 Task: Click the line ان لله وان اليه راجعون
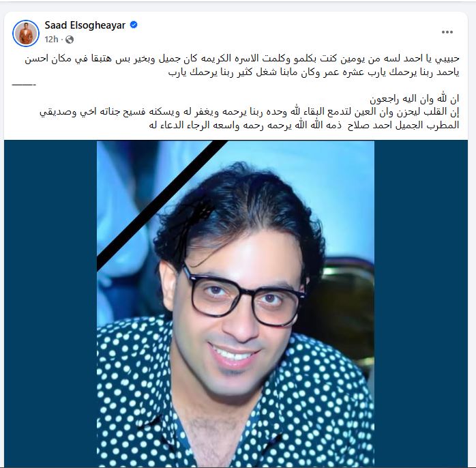(415, 99)
